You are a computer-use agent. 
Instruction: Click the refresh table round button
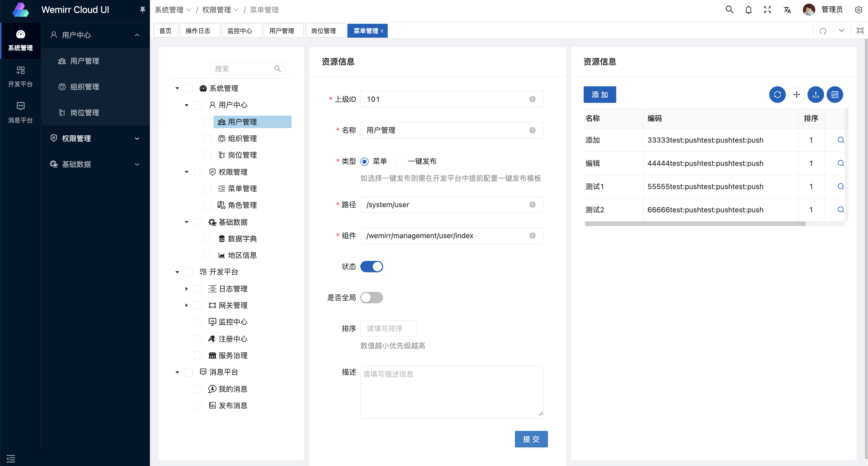(x=777, y=95)
